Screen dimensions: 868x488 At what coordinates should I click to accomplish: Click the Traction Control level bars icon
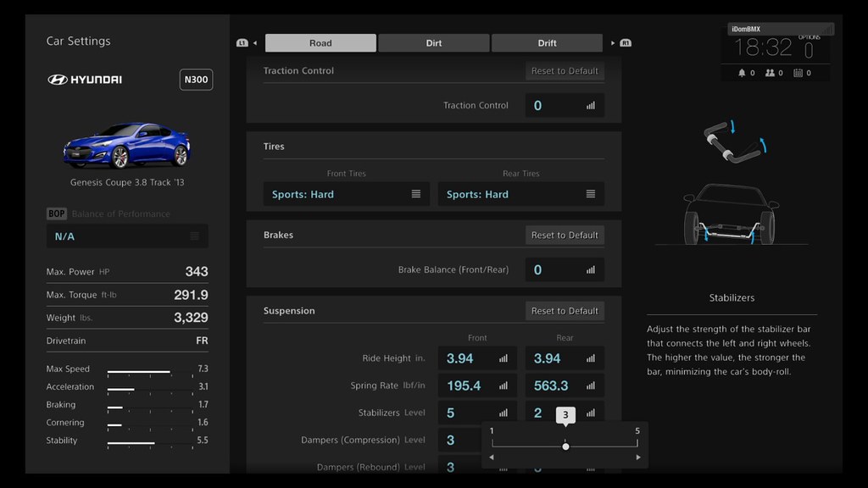point(590,106)
